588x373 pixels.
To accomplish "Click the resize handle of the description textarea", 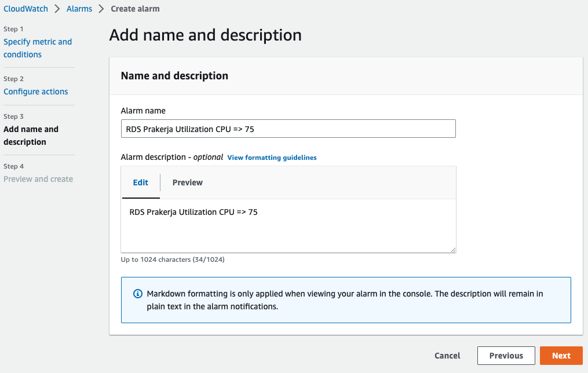I will coord(452,249).
